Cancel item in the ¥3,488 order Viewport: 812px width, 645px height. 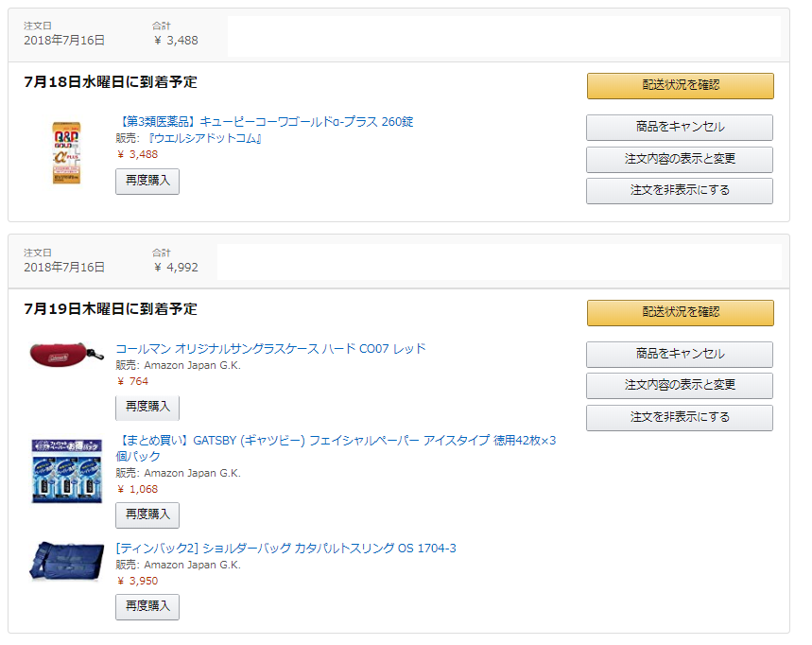680,128
